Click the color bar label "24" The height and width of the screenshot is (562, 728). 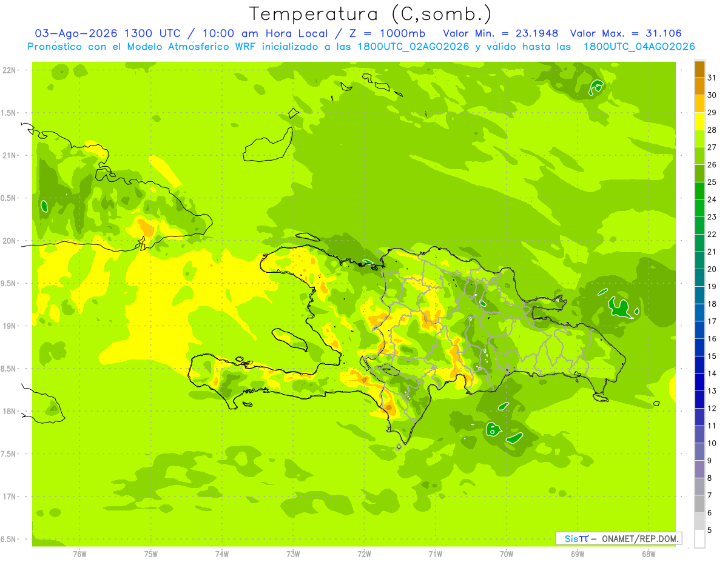[x=712, y=199]
